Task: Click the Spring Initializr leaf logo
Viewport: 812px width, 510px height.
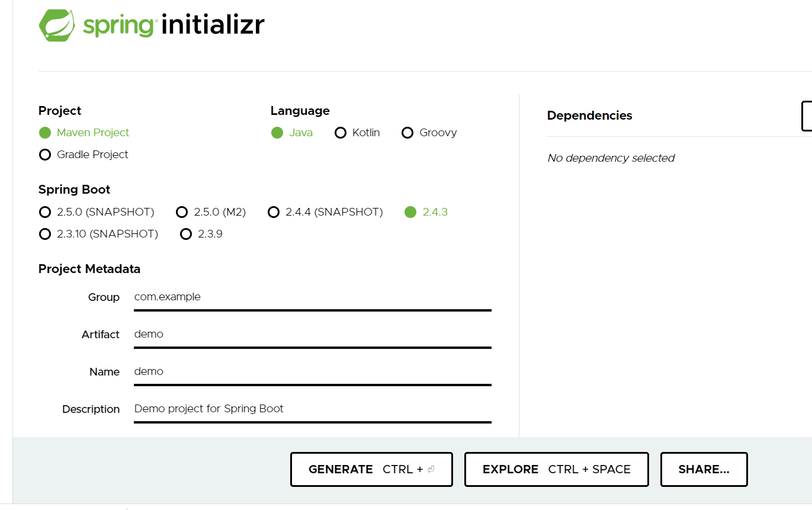Action: 57,25
